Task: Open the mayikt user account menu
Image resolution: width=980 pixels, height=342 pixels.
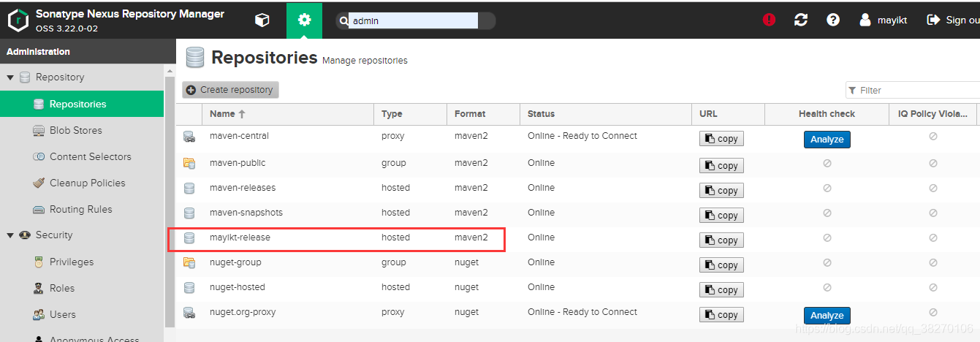Action: (884, 20)
